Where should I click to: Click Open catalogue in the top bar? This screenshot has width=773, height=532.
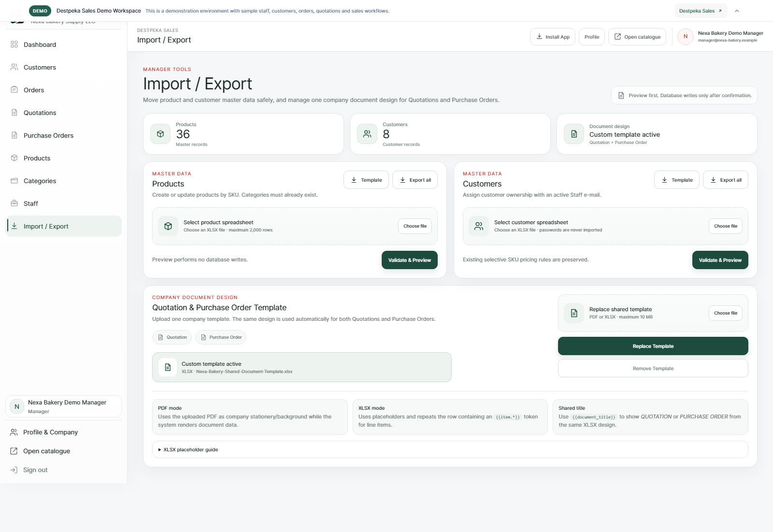(x=637, y=37)
